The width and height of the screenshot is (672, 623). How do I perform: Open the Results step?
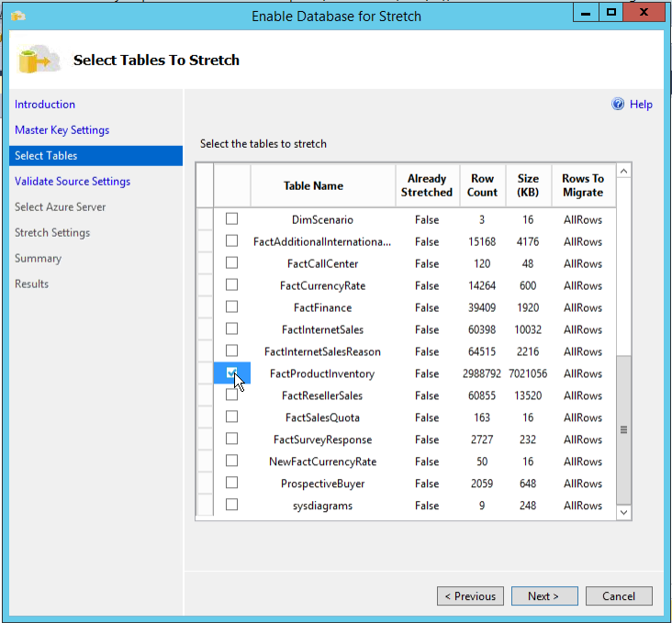[x=32, y=284]
